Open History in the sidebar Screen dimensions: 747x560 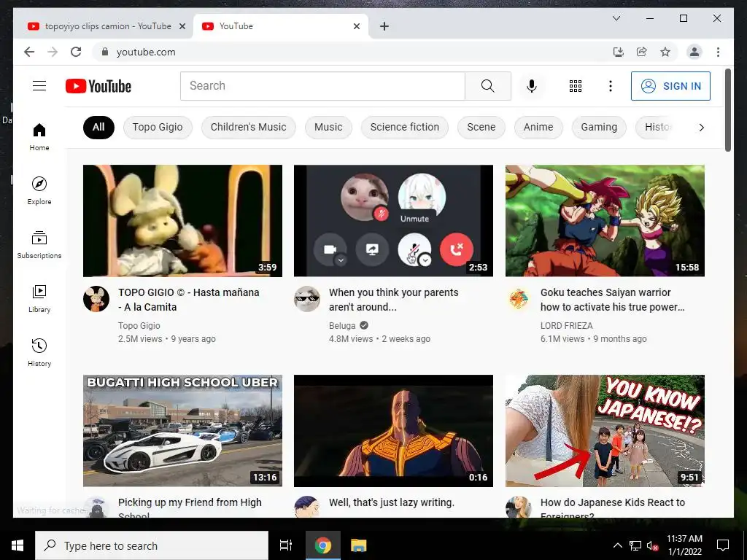[x=39, y=352]
